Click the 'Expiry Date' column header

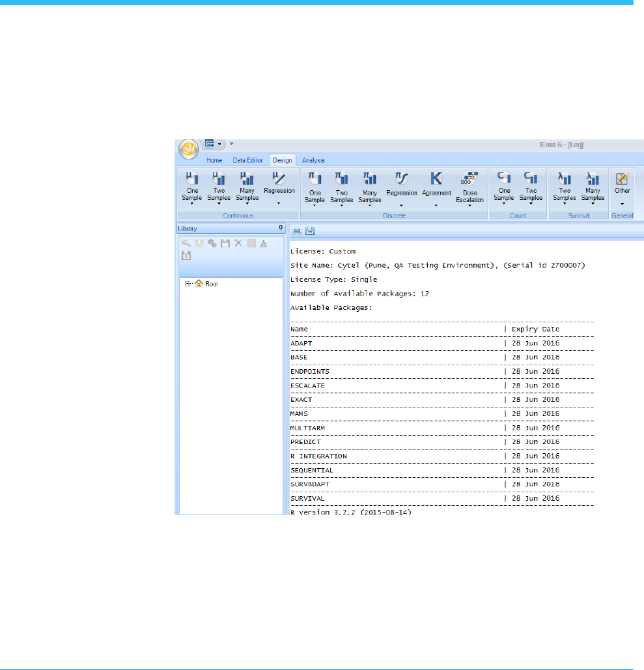(535, 329)
